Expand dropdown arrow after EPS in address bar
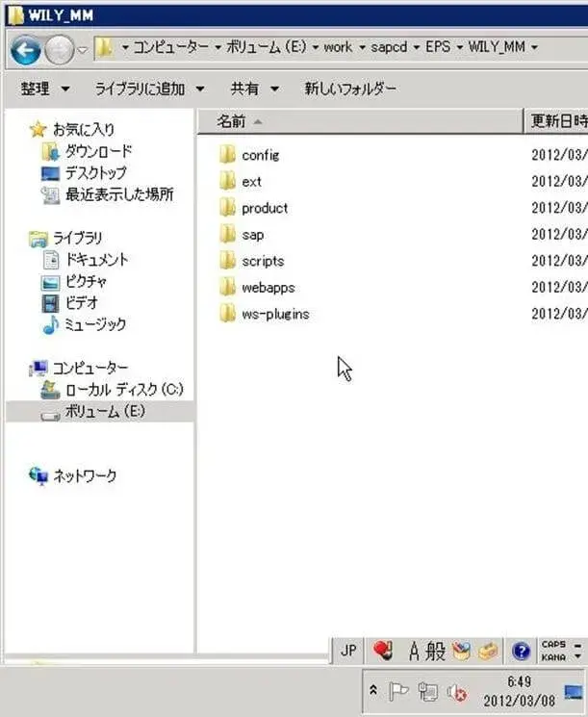 [459, 47]
